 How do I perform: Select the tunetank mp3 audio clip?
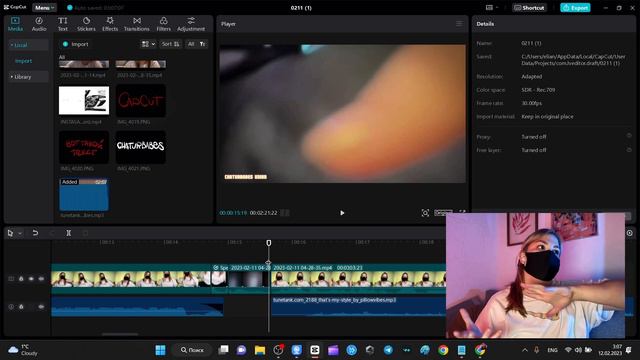[358, 306]
